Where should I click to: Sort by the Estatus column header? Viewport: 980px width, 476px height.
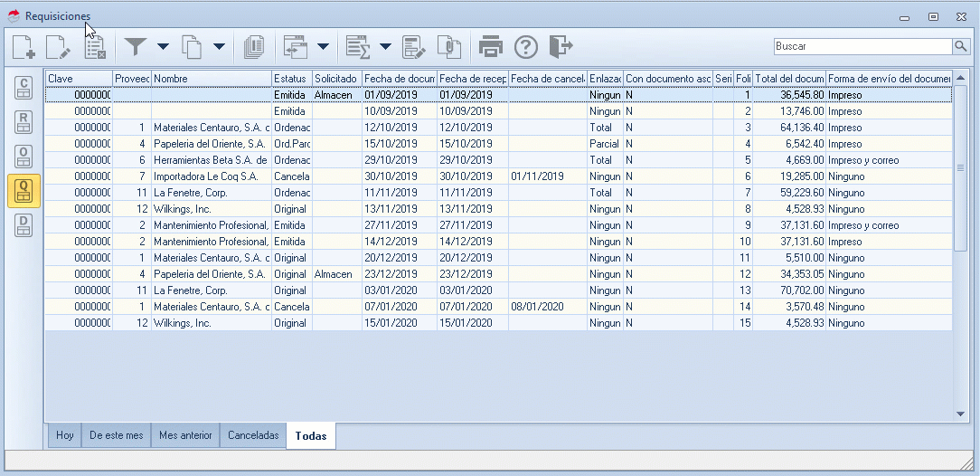coord(291,79)
